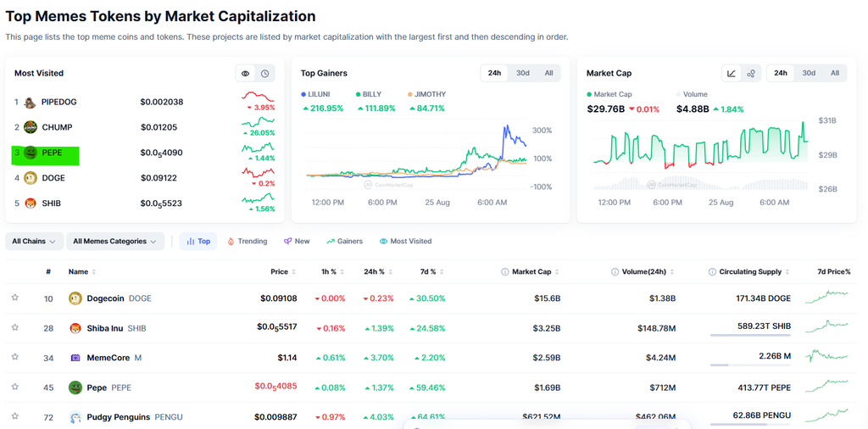This screenshot has width=868, height=429.
Task: Show the line chart view in Market Cap
Action: point(732,74)
